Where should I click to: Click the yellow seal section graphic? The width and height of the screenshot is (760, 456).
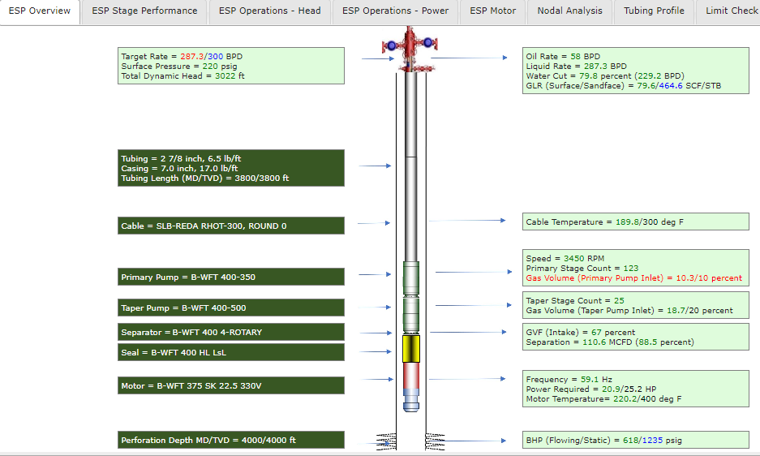(411, 349)
